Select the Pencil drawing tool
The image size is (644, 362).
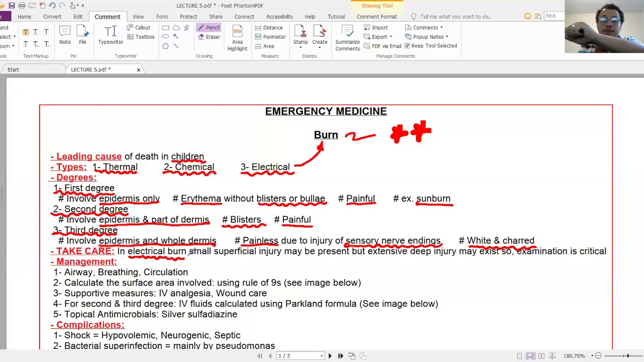point(208,28)
